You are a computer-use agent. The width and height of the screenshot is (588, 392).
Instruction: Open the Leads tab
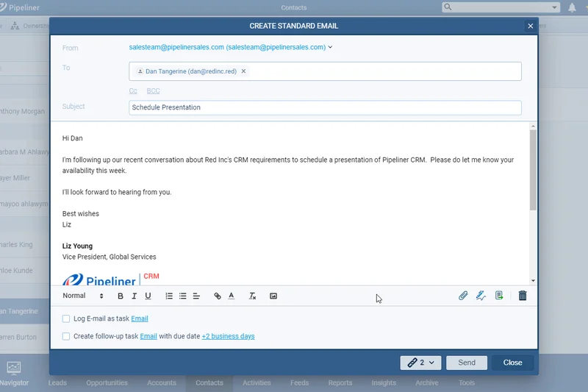click(57, 382)
